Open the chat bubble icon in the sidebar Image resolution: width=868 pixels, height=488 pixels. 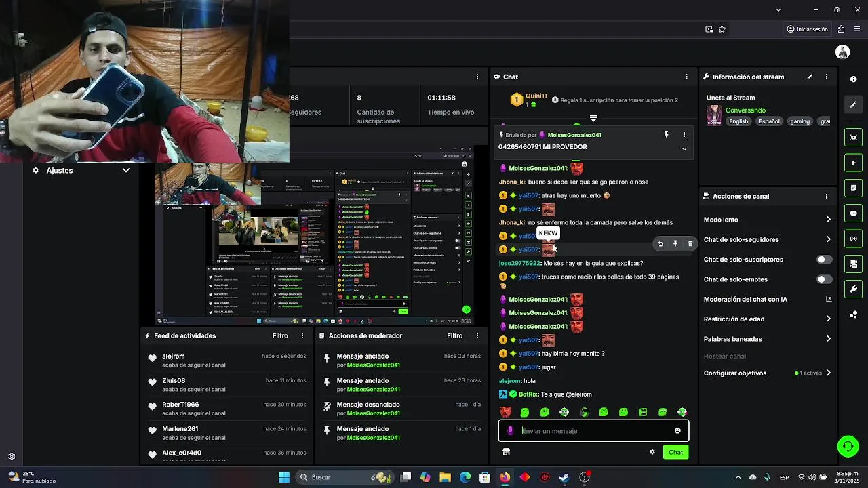(853, 213)
